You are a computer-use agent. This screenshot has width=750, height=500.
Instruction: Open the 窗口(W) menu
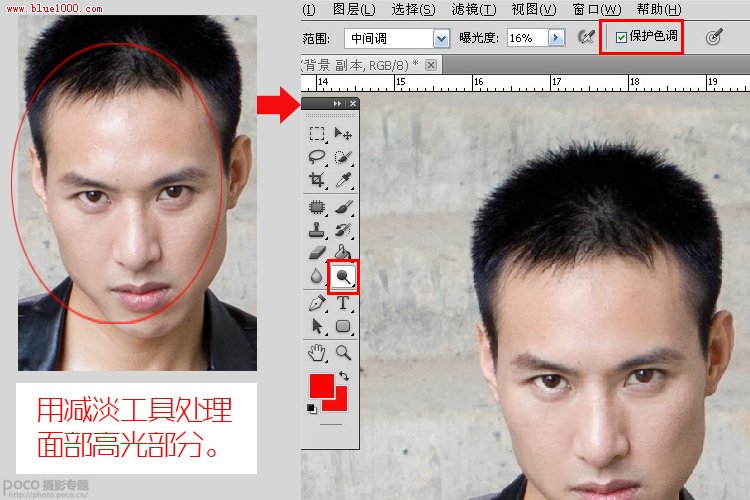596,9
